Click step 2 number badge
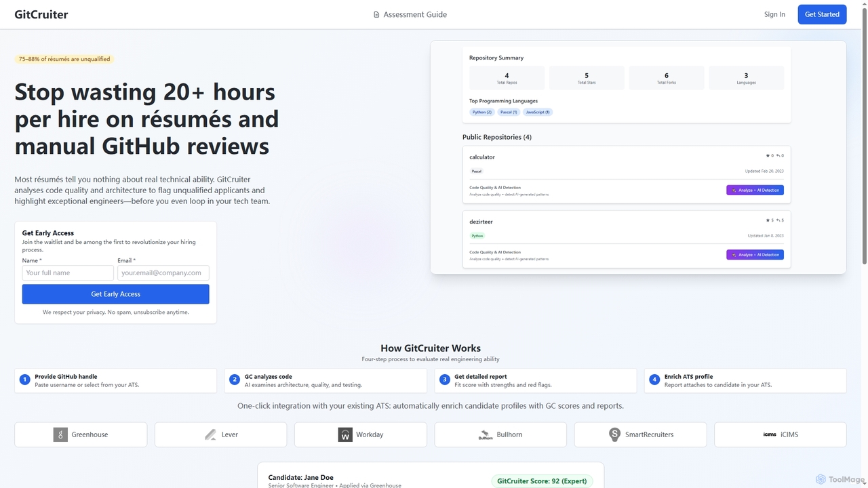Screen dimensions: 868x488 pyautogui.click(x=235, y=380)
